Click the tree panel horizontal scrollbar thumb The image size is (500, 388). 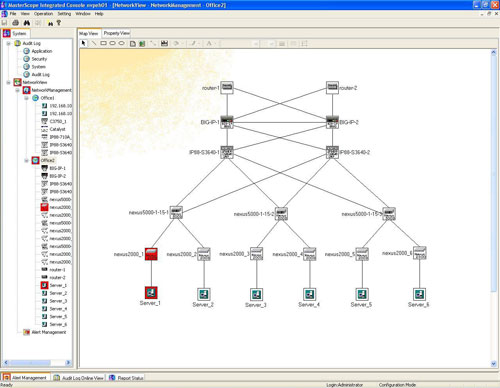click(x=30, y=362)
